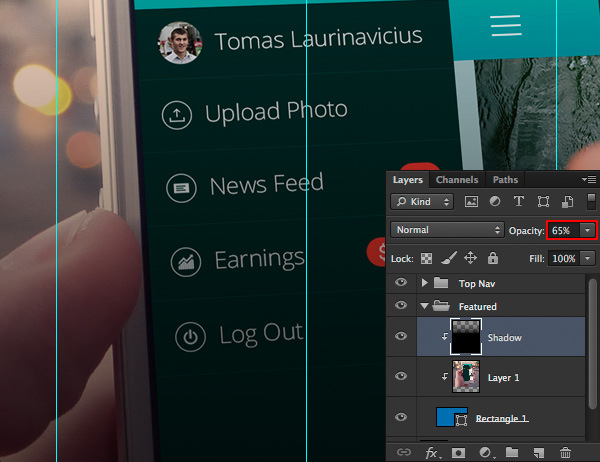Add a layer style with fx button
600x462 pixels.
(x=432, y=453)
